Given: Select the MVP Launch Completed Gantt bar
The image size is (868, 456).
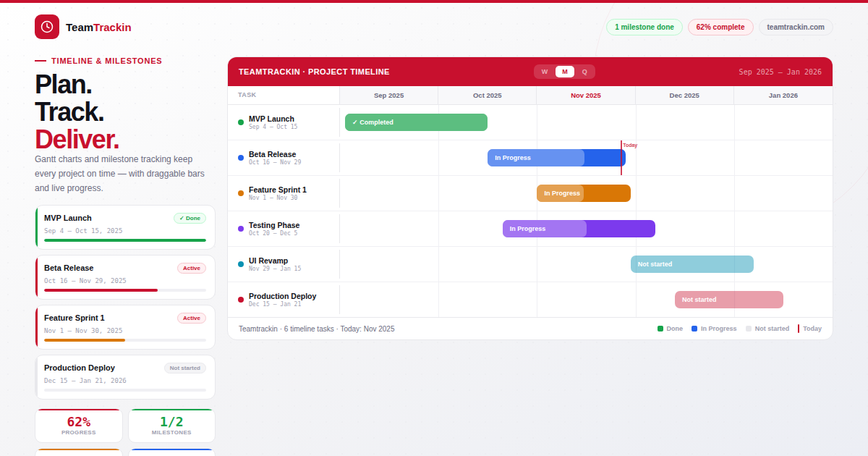Looking at the screenshot, I should pos(416,122).
